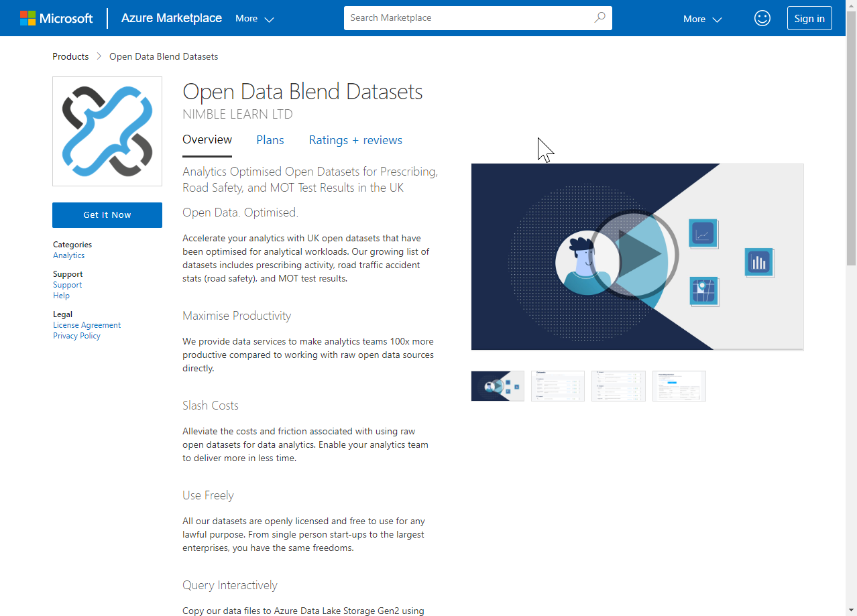The width and height of the screenshot is (857, 616).
Task: Click the search magnifier icon
Action: click(x=599, y=18)
